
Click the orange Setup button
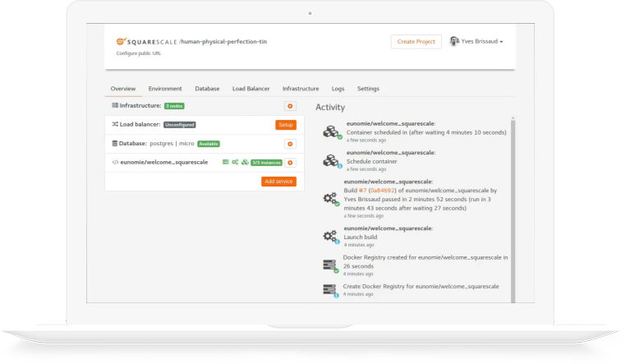(x=285, y=125)
